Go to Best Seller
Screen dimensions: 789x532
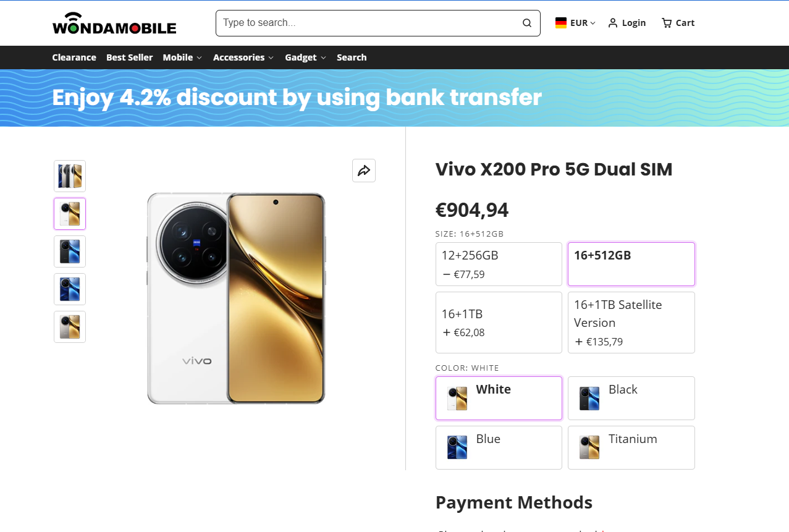click(x=129, y=57)
